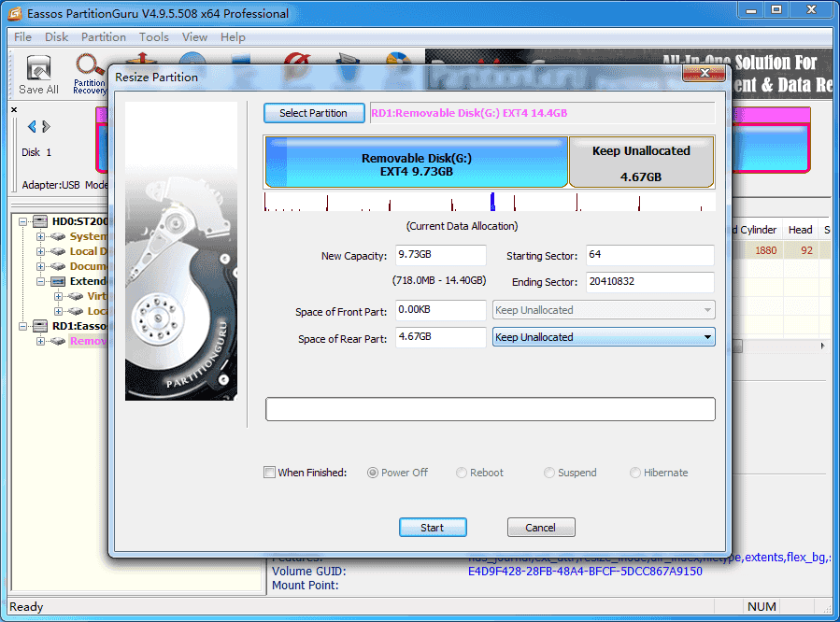Go to next disk arrow
This screenshot has width=840, height=622.
pyautogui.click(x=46, y=126)
